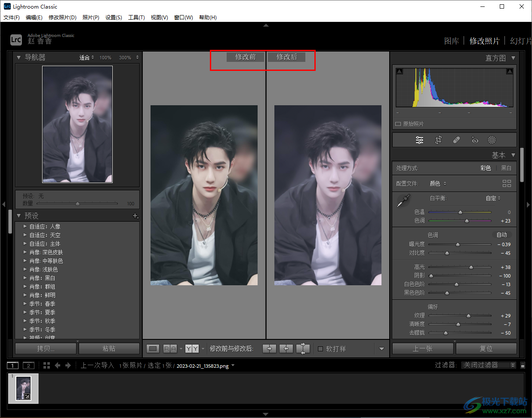Toggle shadow clipping indicator in histogram
532x418 pixels.
[x=400, y=71]
